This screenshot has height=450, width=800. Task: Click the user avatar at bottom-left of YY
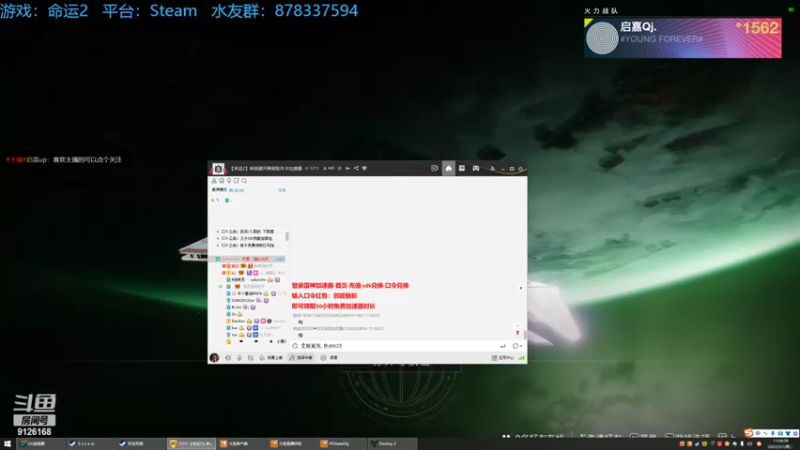tap(214, 358)
